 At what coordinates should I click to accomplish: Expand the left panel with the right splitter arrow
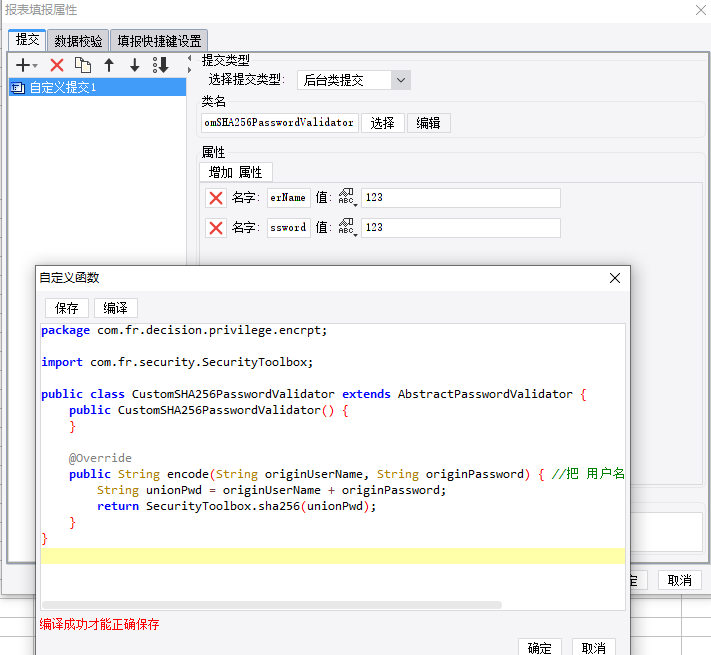click(x=190, y=70)
